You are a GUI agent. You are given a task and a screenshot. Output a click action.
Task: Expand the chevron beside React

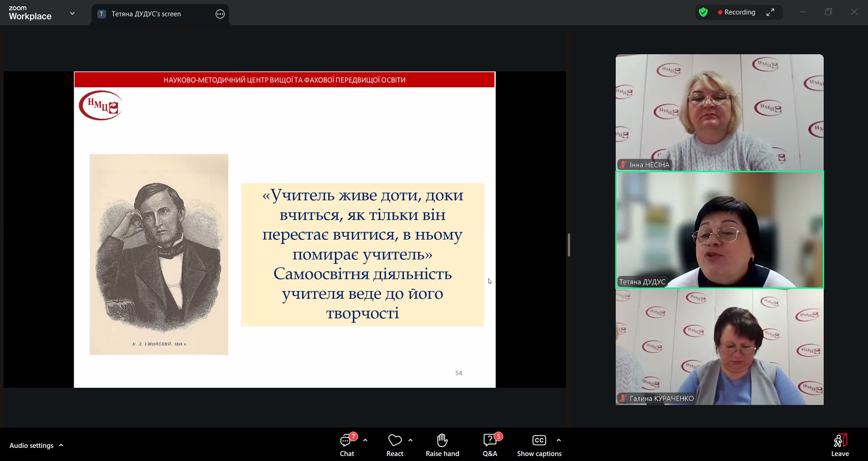coord(410,440)
